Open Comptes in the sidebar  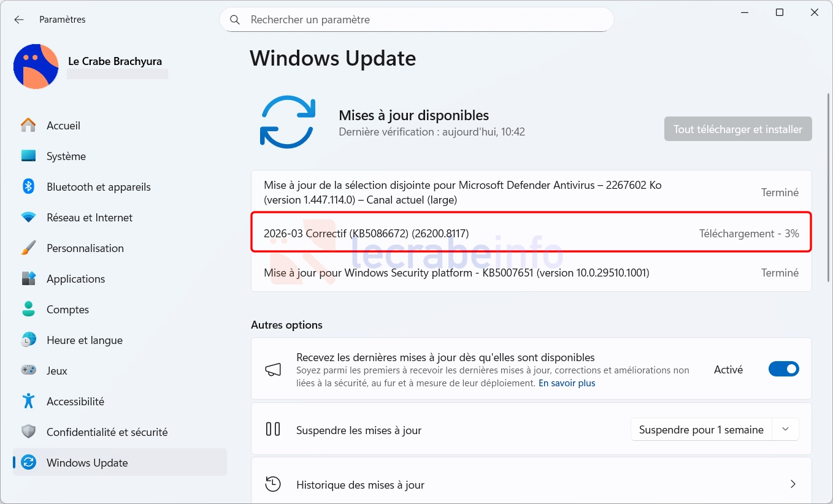click(67, 310)
